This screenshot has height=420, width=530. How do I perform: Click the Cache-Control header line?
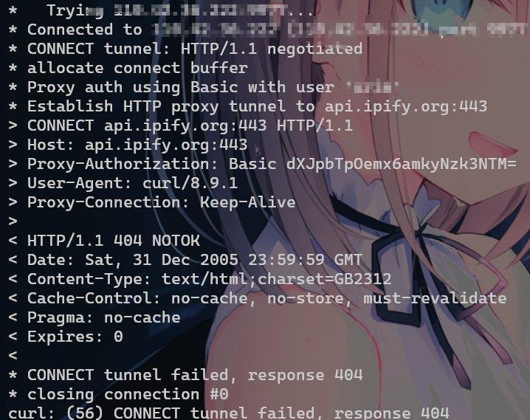click(x=257, y=299)
